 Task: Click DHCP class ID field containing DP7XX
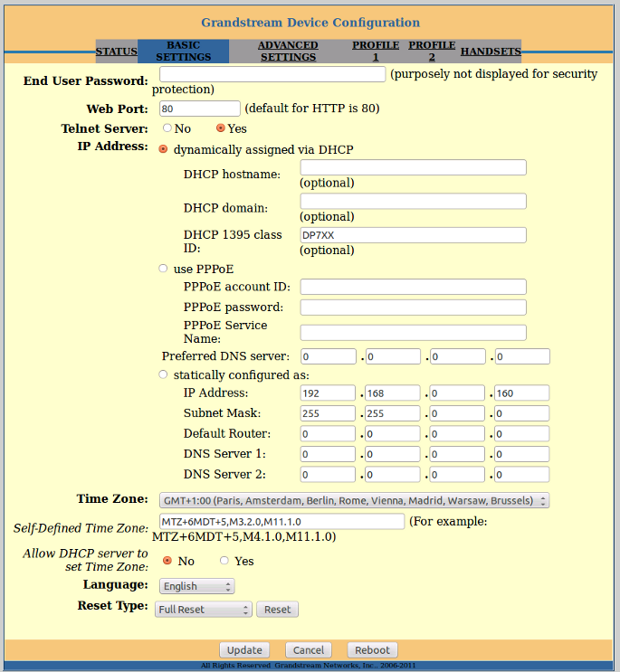414,235
